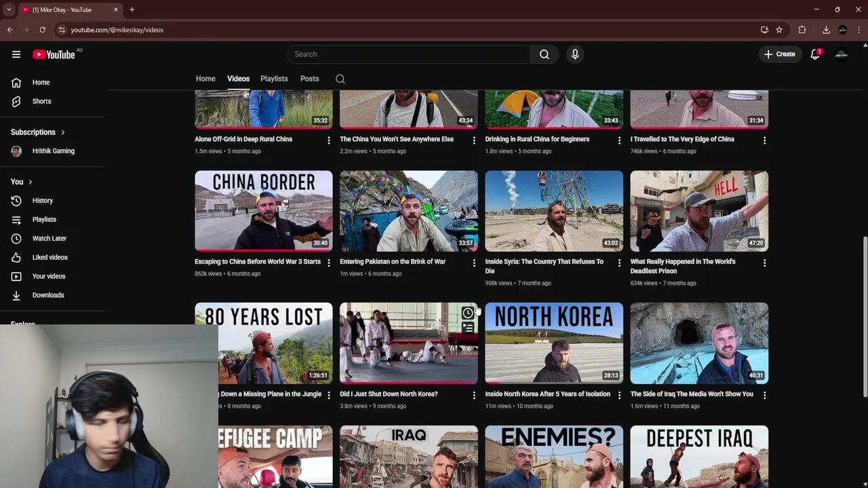Go back in browser
The image size is (868, 488).
click(x=10, y=30)
